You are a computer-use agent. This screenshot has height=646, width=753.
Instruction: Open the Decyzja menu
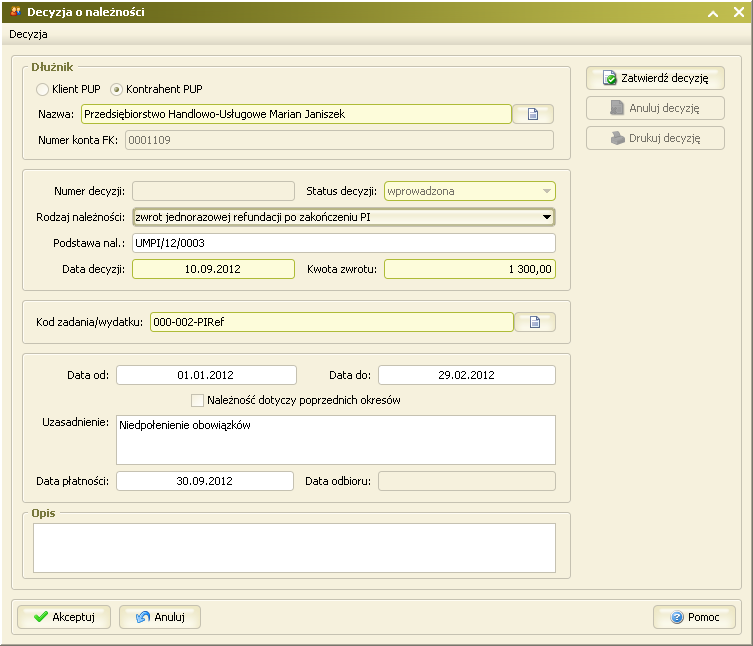click(28, 35)
